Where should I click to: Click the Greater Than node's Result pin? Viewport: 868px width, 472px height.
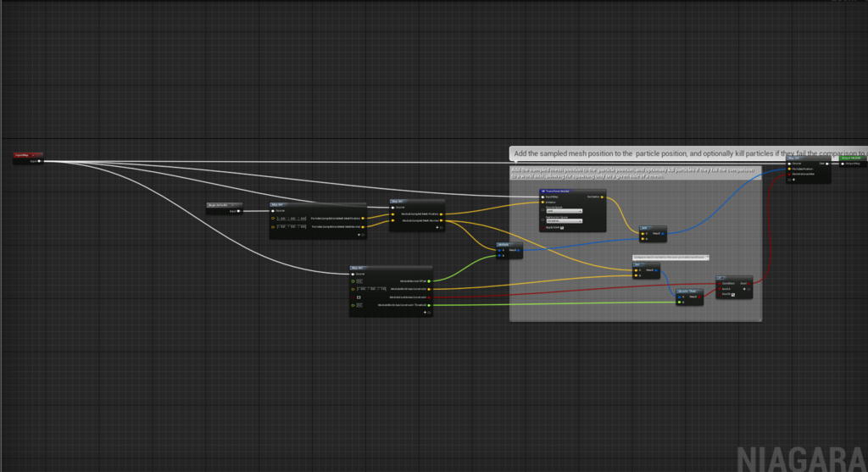pyautogui.click(x=699, y=297)
